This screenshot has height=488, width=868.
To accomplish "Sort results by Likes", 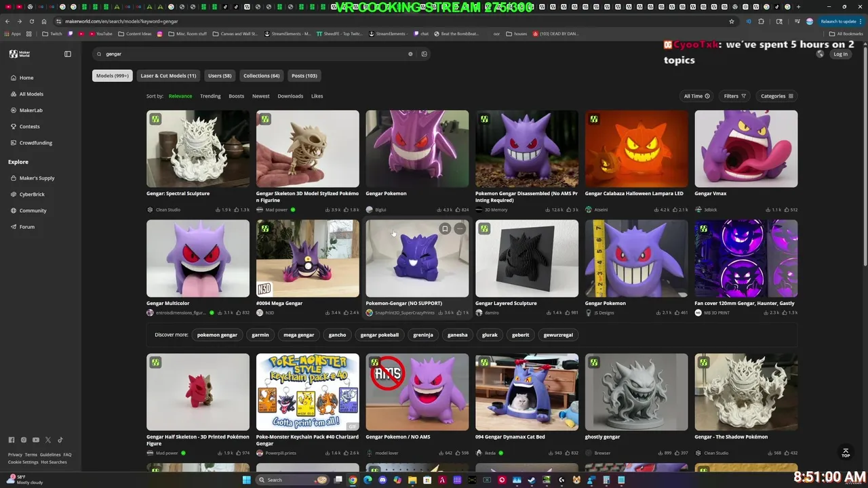I will pyautogui.click(x=317, y=96).
